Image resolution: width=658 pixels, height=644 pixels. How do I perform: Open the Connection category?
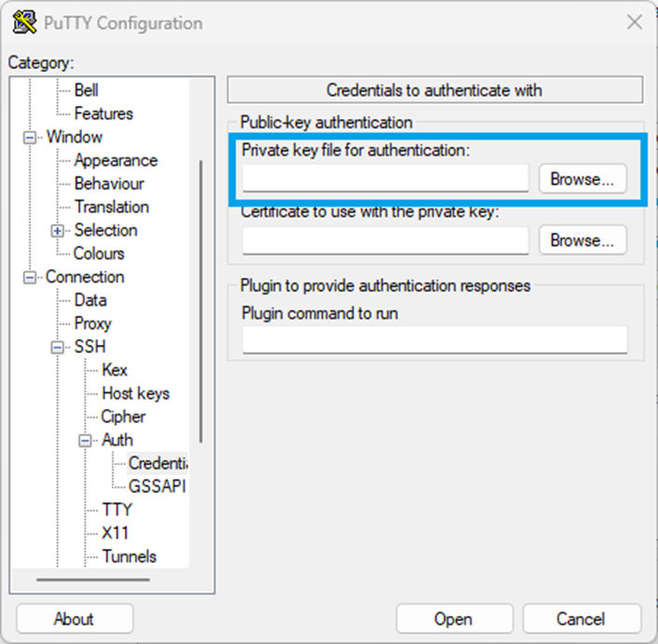pos(85,277)
